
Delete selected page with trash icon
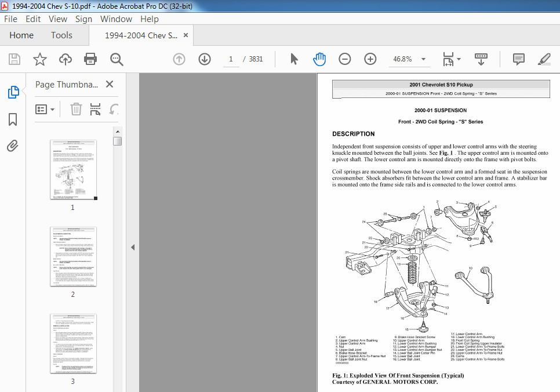click(x=76, y=109)
